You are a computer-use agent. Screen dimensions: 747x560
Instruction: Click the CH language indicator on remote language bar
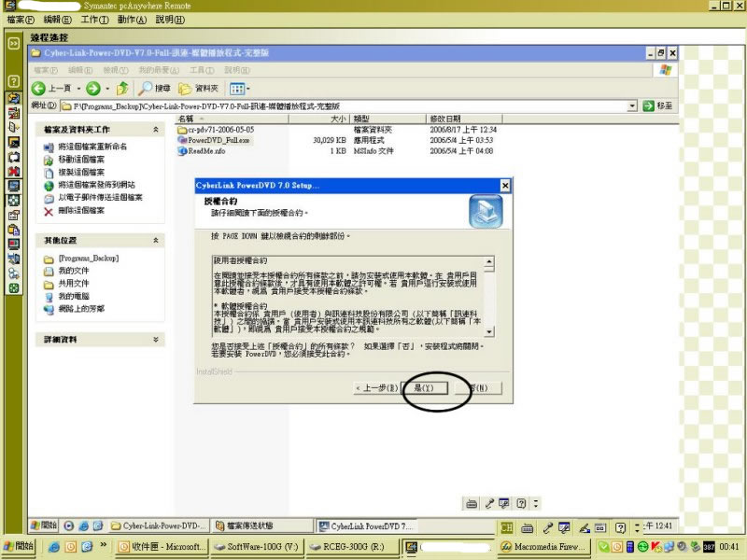tap(506, 527)
